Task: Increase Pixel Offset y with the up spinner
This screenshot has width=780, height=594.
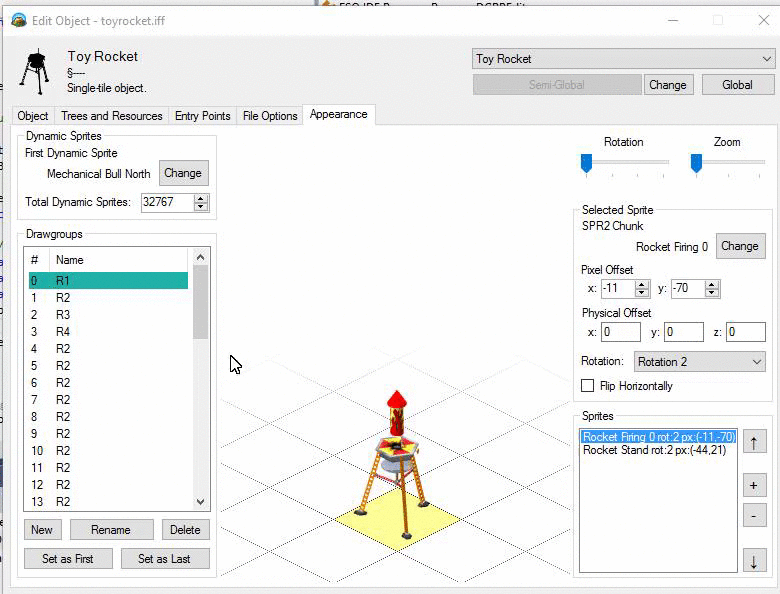Action: point(712,285)
